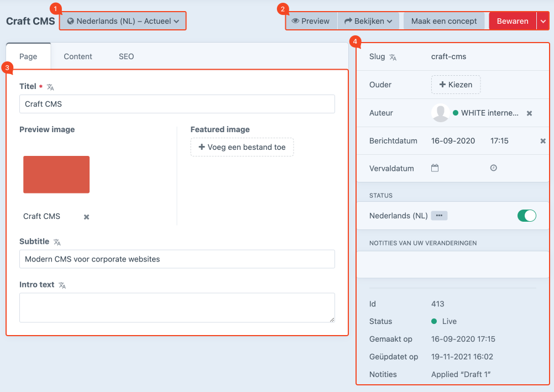Click the translate icon beside Slug
The image size is (554, 392).
(x=393, y=57)
